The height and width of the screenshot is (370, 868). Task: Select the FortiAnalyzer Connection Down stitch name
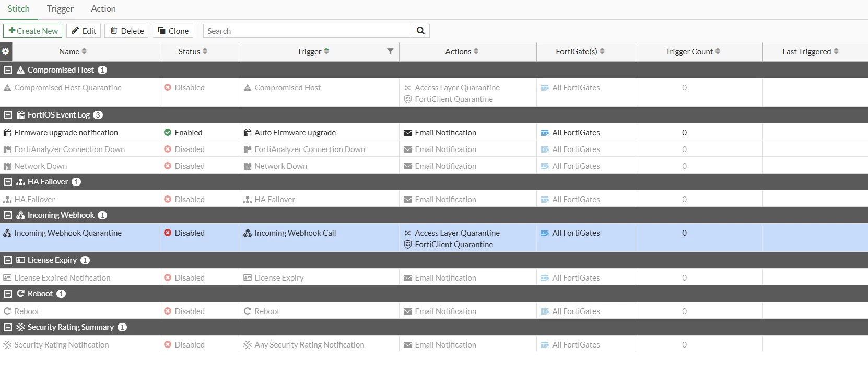tap(69, 149)
